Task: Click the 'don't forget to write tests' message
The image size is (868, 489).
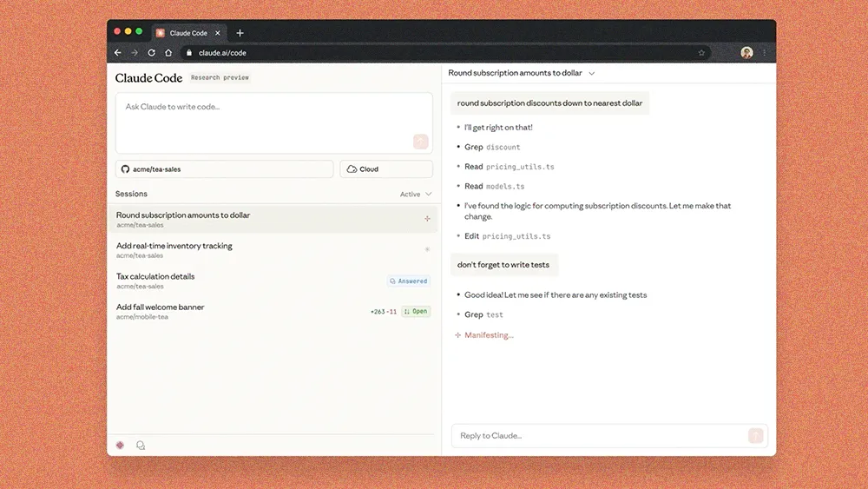Action: 503,265
